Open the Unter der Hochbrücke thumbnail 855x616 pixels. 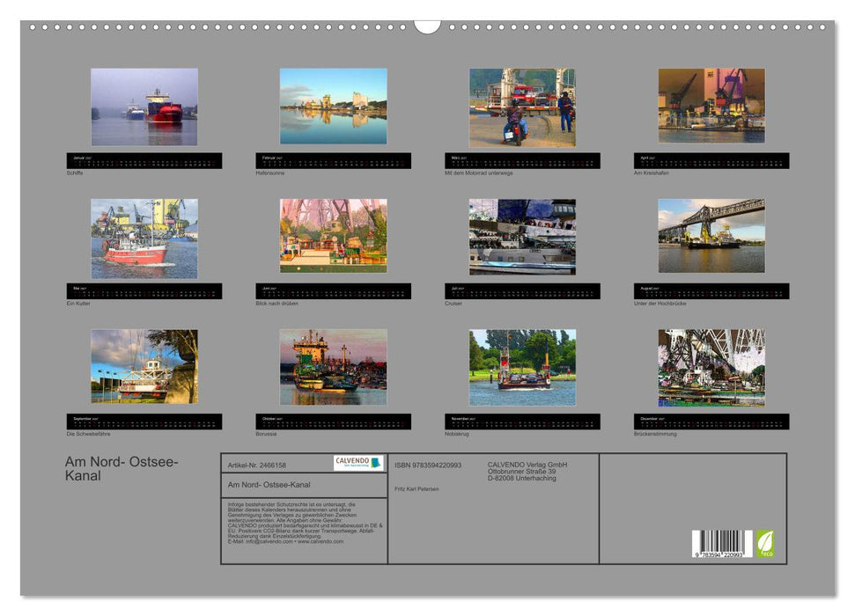[711, 236]
